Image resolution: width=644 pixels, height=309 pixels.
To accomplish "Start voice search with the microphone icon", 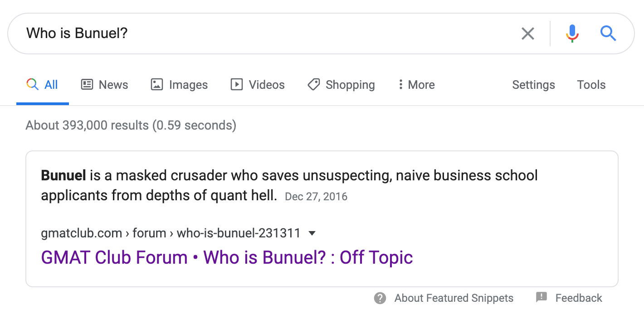I will 572,33.
